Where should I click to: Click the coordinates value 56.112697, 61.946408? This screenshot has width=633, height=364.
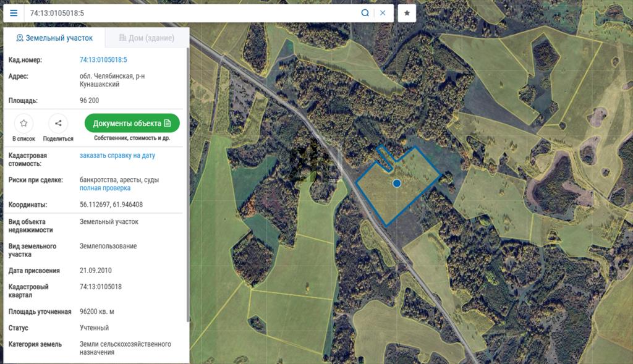(x=111, y=205)
